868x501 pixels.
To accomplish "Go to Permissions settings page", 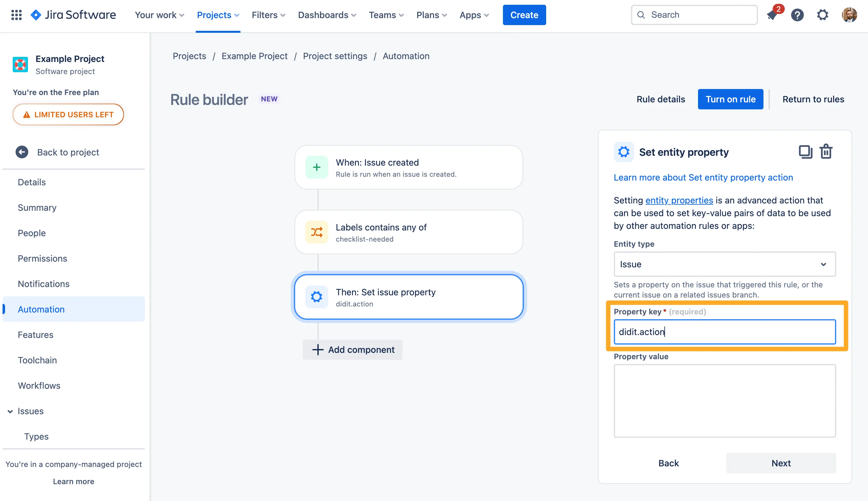I will tap(42, 258).
